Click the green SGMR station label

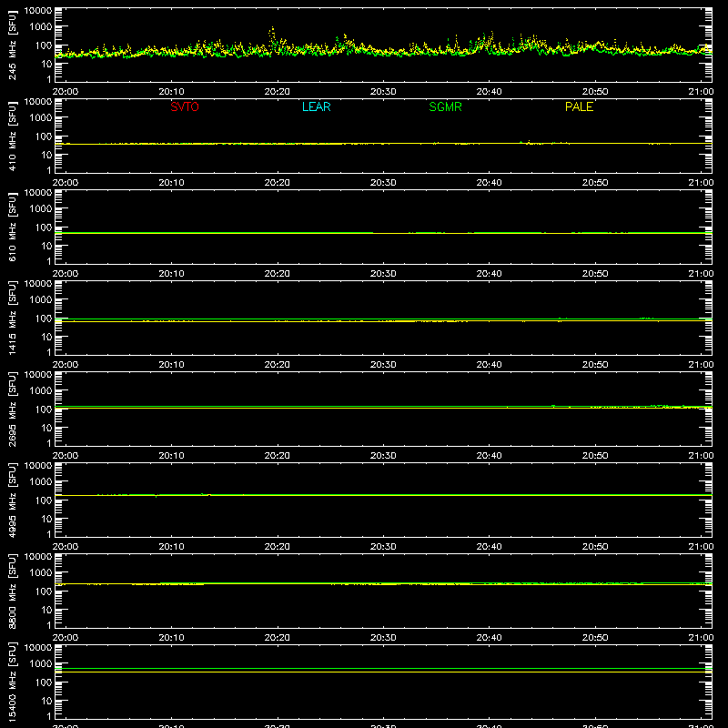click(x=445, y=106)
